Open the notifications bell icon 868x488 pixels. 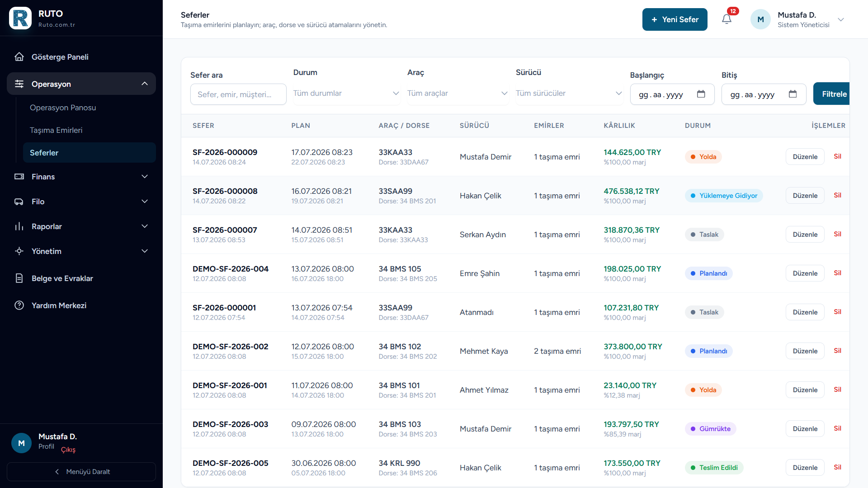(x=726, y=19)
